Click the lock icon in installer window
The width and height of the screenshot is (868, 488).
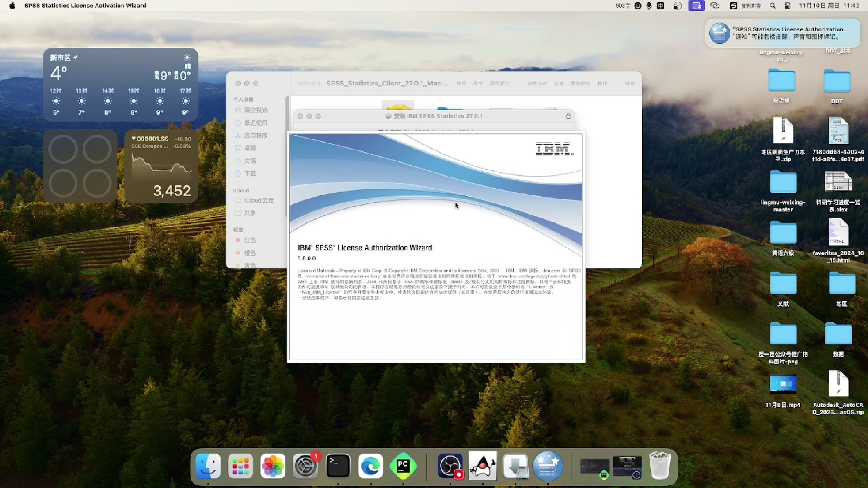click(x=568, y=116)
